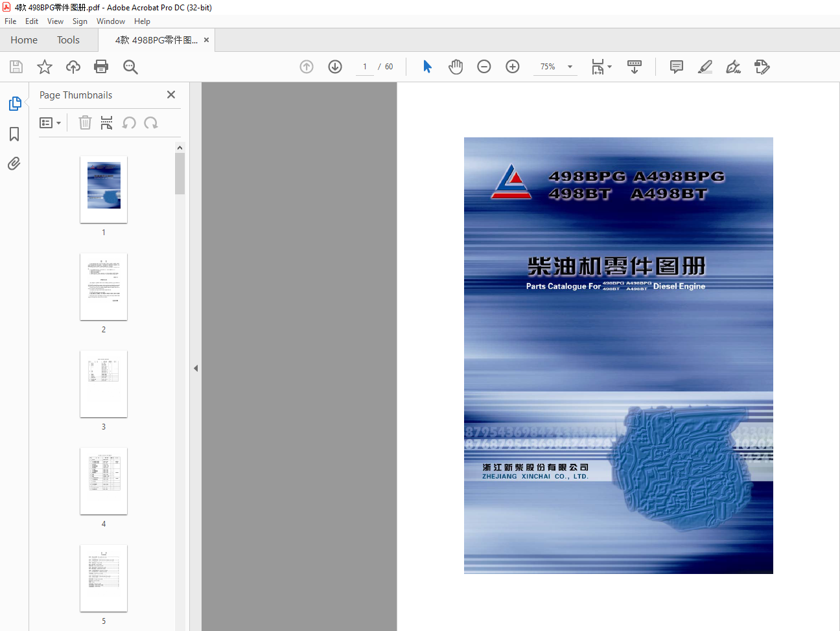Delete pages using trash icon
Image resolution: width=840 pixels, height=631 pixels.
85,122
